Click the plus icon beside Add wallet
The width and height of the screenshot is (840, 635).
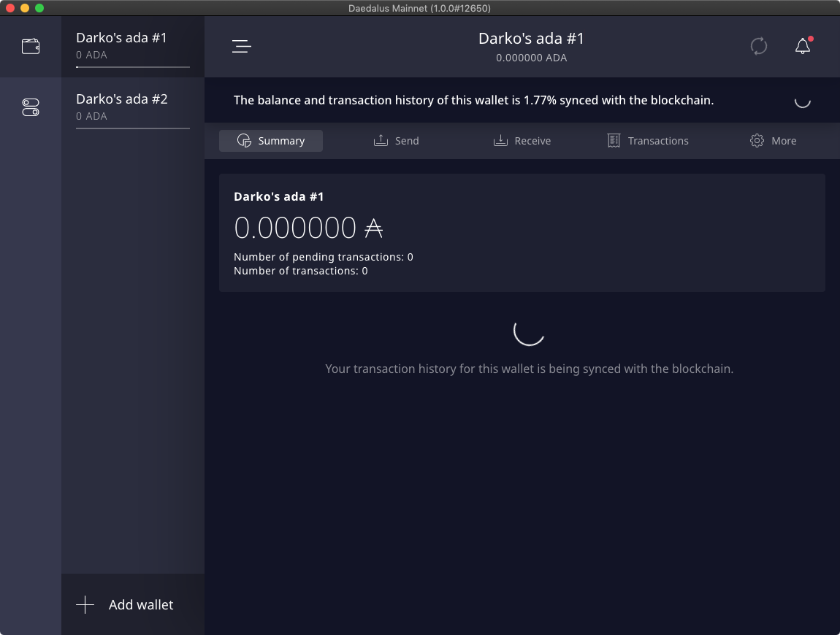pos(85,605)
